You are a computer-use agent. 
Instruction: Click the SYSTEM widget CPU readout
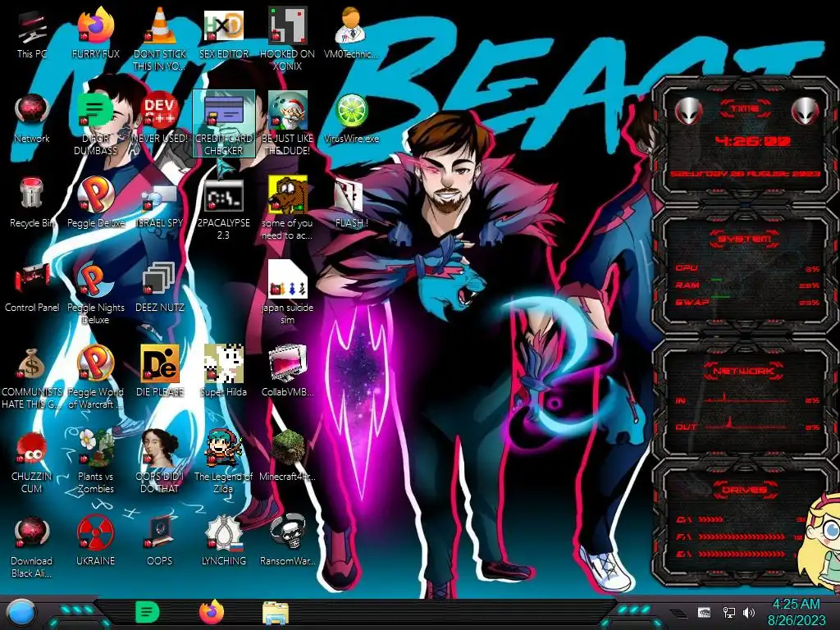click(x=747, y=268)
